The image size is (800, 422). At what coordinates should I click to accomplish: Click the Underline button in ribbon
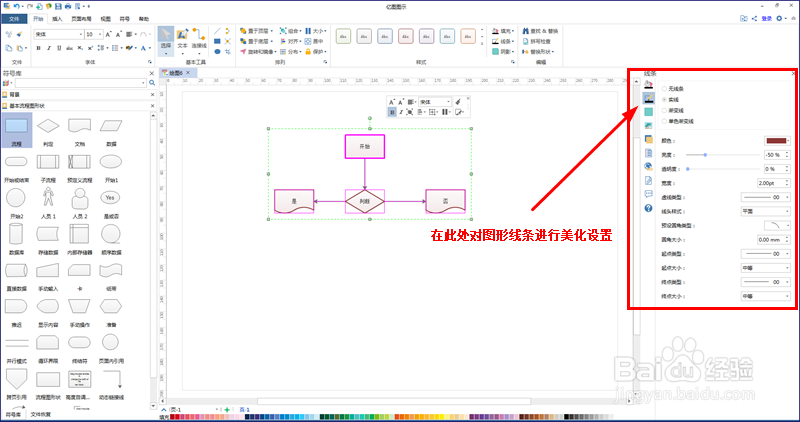click(59, 48)
